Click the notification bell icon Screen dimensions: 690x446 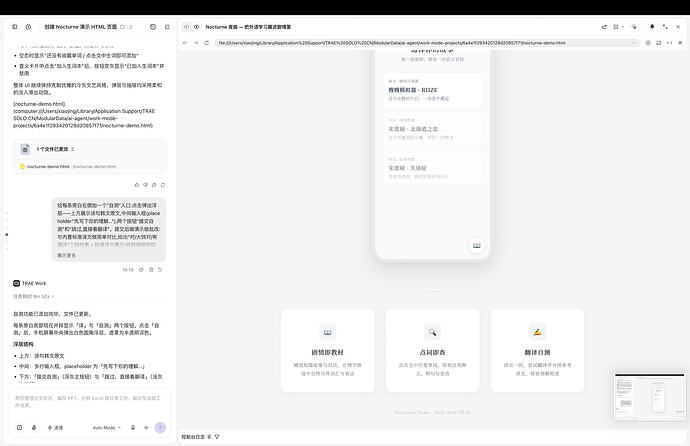pos(652,27)
